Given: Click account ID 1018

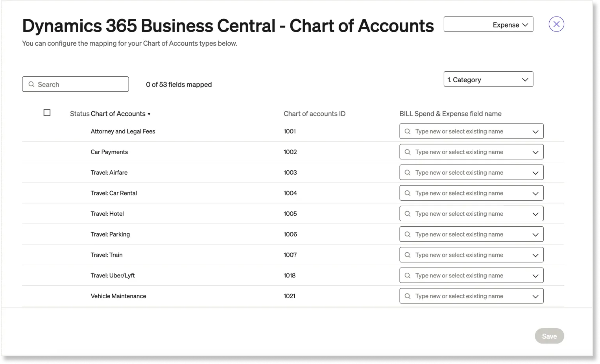Looking at the screenshot, I should tap(290, 275).
